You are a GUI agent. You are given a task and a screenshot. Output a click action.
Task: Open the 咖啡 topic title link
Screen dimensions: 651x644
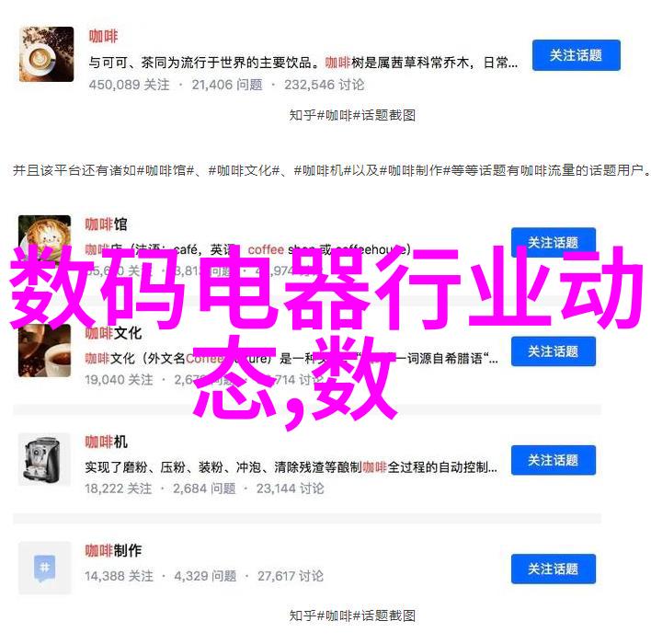coord(103,36)
